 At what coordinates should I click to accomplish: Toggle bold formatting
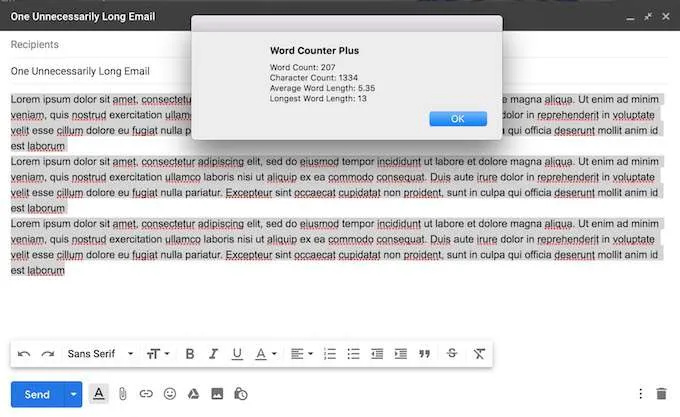pos(190,354)
